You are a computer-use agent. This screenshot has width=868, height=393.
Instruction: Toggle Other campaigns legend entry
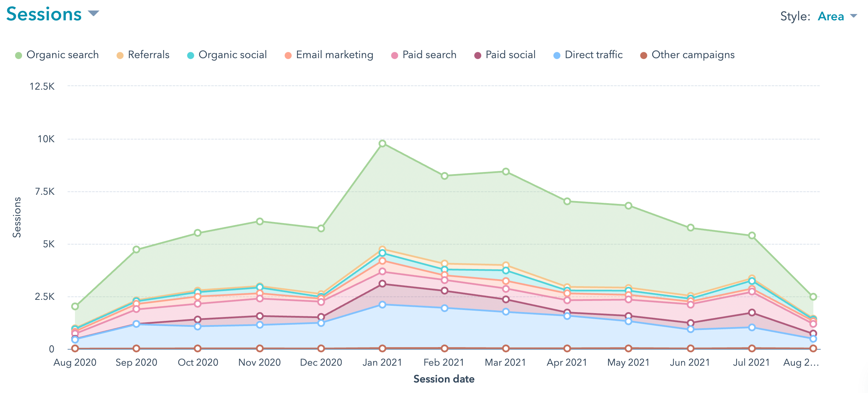tap(687, 55)
